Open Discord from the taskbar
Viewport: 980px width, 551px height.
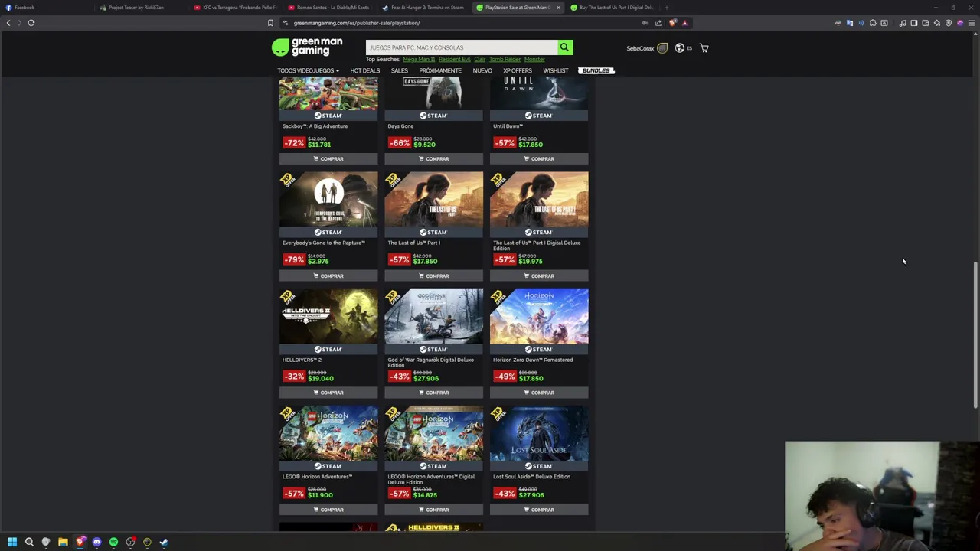click(x=96, y=542)
